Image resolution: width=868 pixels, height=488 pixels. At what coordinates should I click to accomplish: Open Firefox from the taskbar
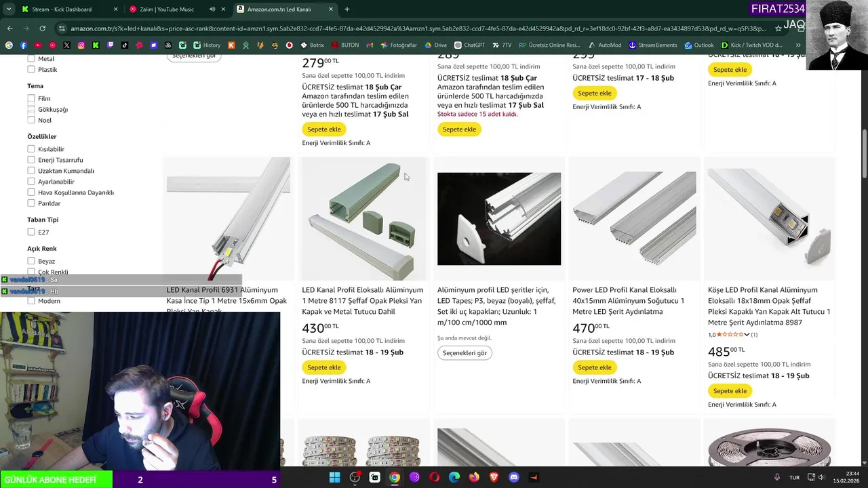point(474,477)
